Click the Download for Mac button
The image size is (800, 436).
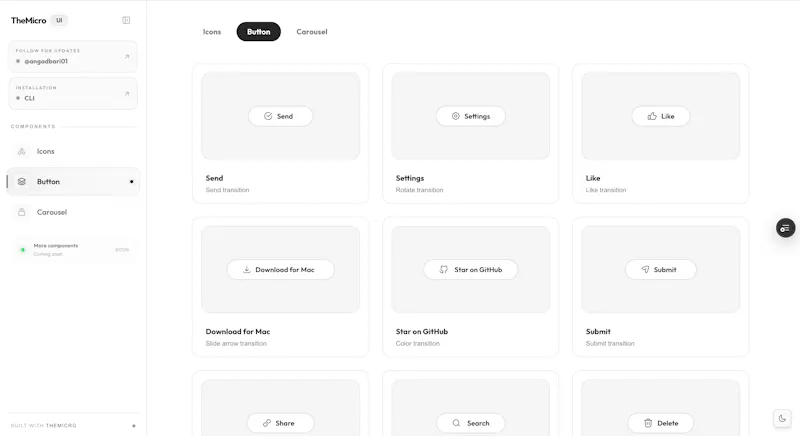click(x=280, y=270)
